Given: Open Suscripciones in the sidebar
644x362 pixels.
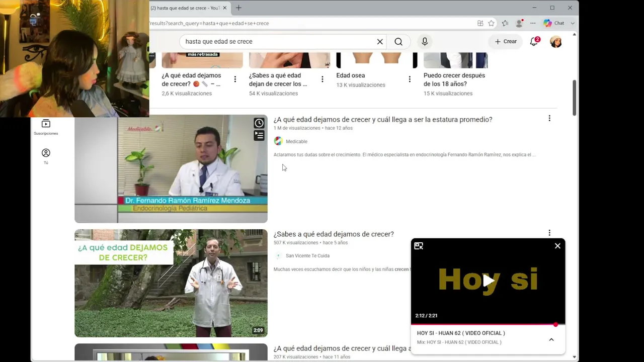Looking at the screenshot, I should click(x=46, y=127).
